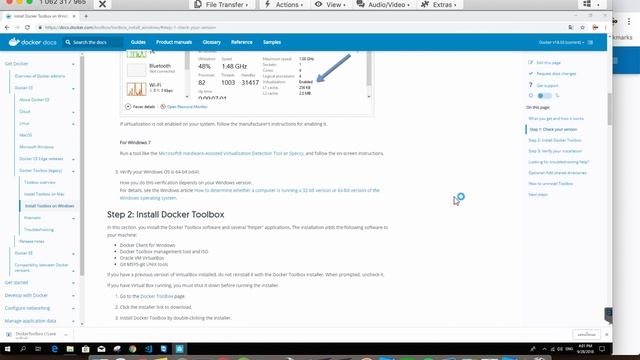Open Visual Studio Code from the taskbar

tap(148, 349)
